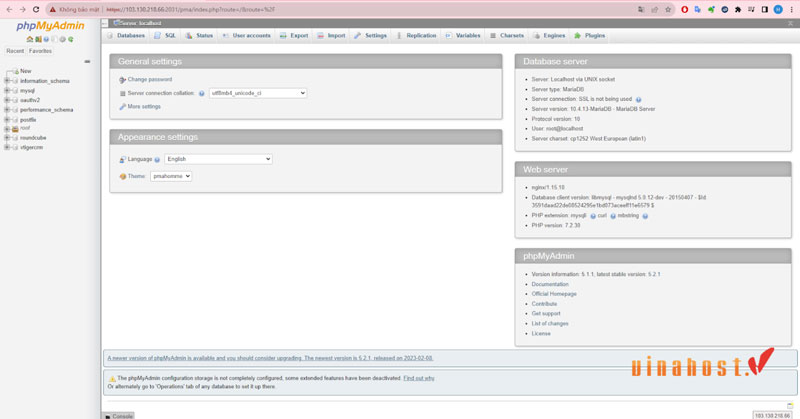Open the Databases tab
The width and height of the screenshot is (800, 419).
126,36
